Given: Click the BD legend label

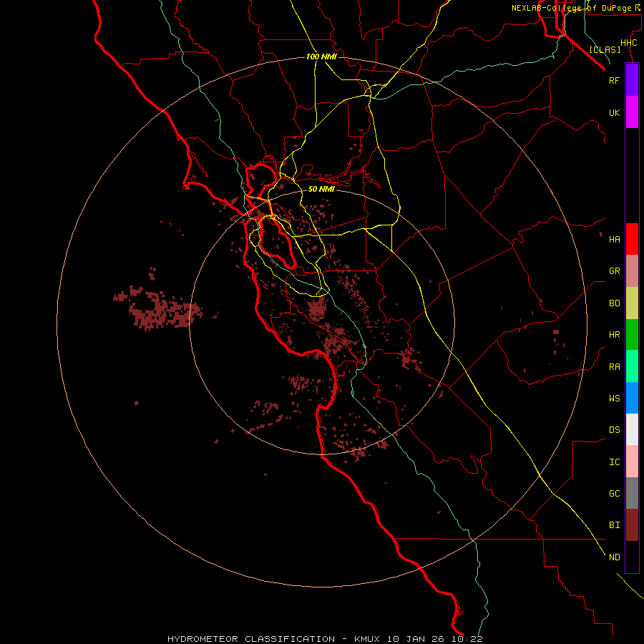Looking at the screenshot, I should point(614,303).
